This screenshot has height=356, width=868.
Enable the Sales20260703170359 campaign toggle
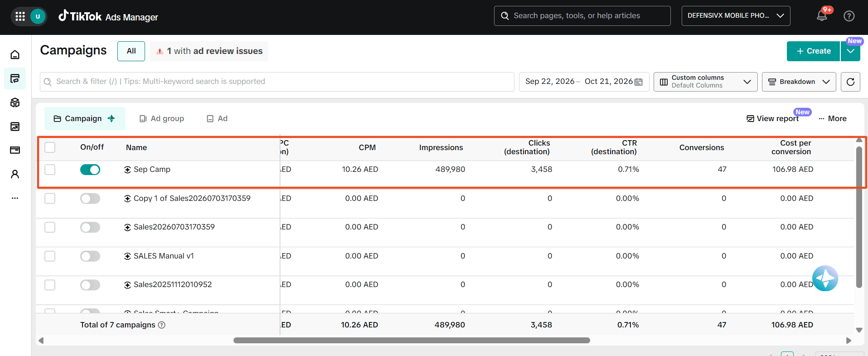[x=90, y=227]
